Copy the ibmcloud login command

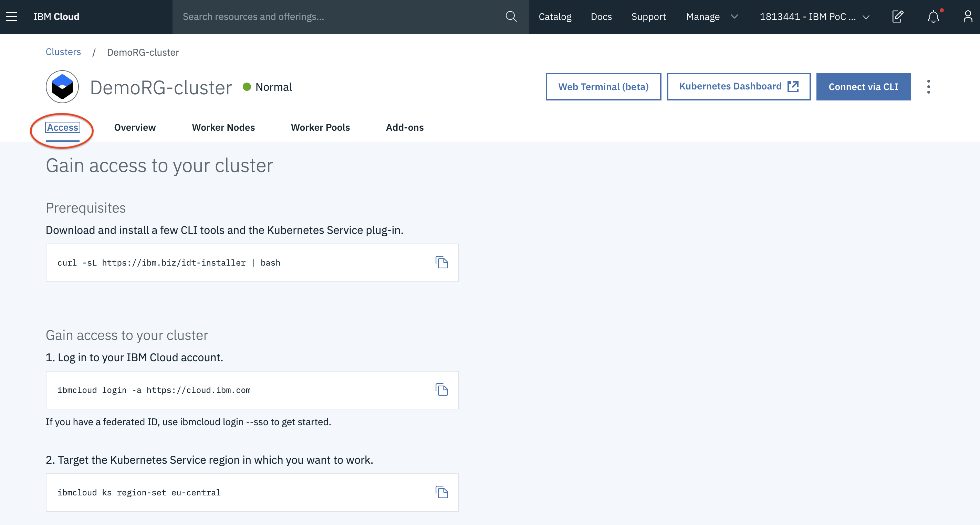pyautogui.click(x=442, y=390)
